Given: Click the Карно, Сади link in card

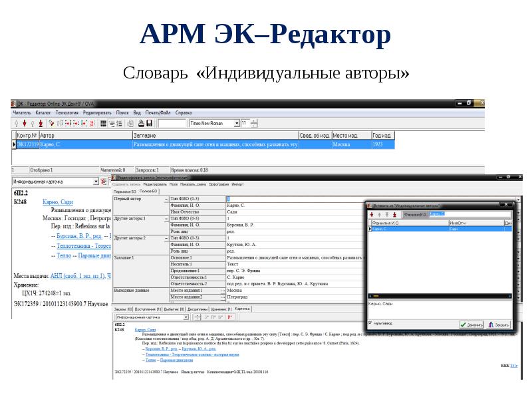Looking at the screenshot, I should pyautogui.click(x=58, y=201).
